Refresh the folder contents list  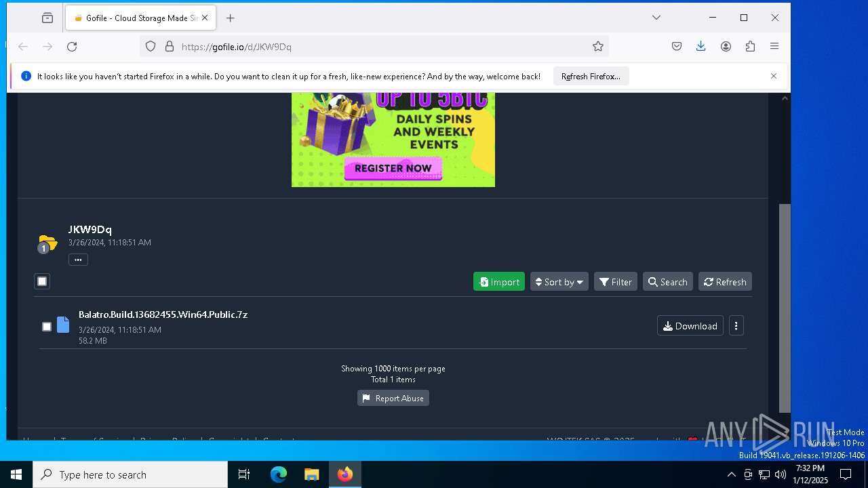(x=725, y=282)
